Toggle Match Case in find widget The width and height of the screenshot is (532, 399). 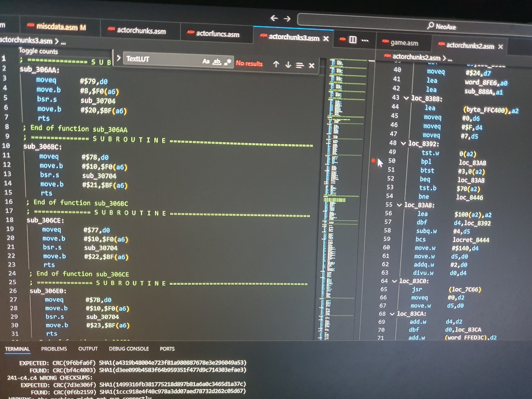[x=206, y=61]
